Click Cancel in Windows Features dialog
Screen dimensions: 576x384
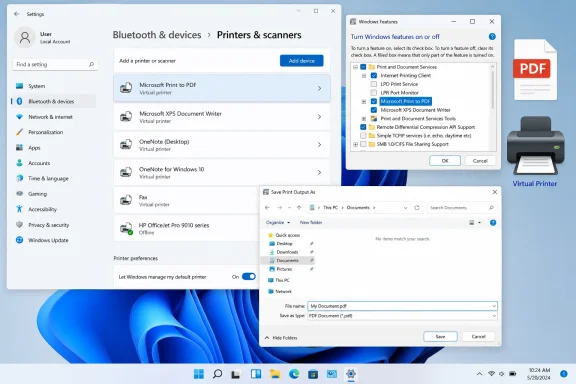pyautogui.click(x=480, y=161)
